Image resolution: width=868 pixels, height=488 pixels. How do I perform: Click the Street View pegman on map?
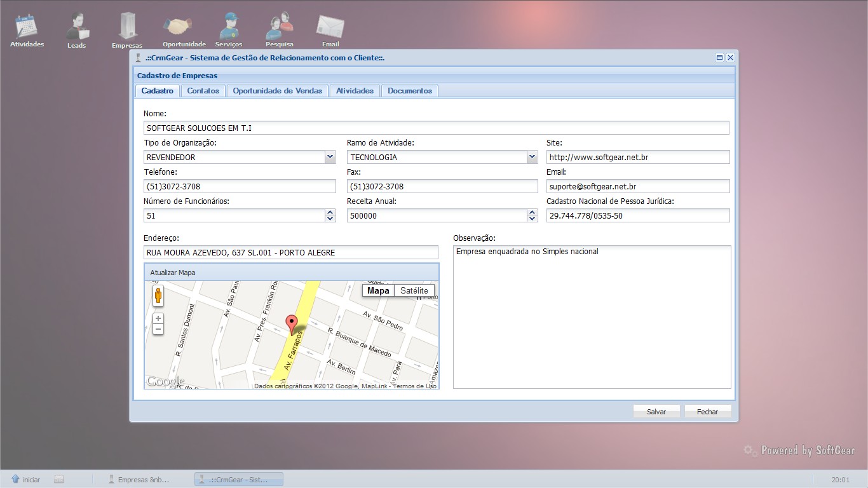pyautogui.click(x=158, y=295)
